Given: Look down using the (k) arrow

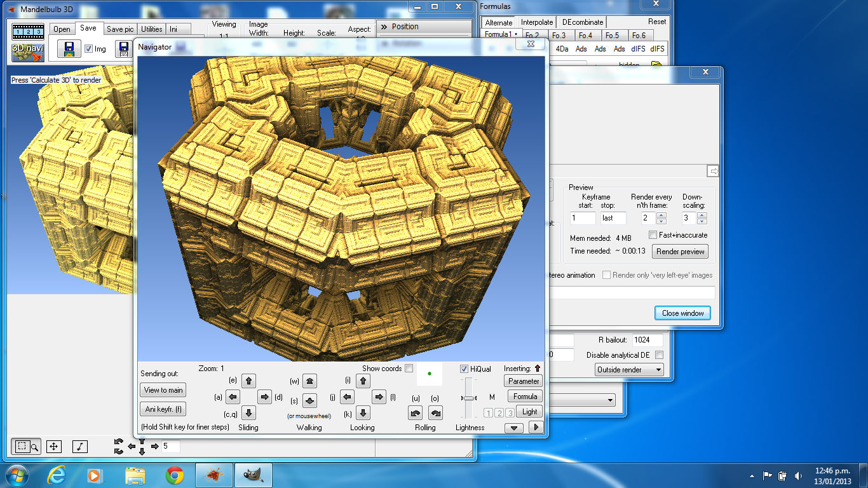Looking at the screenshot, I should point(363,413).
